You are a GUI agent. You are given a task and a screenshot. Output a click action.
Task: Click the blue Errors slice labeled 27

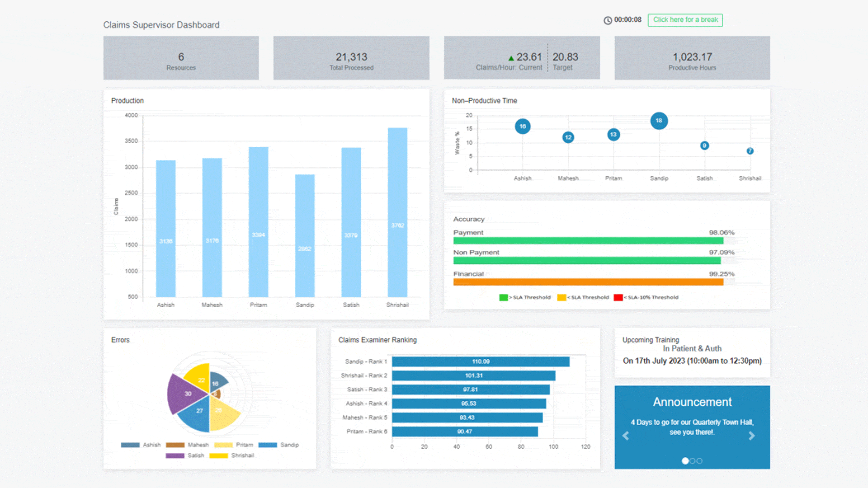pyautogui.click(x=197, y=413)
